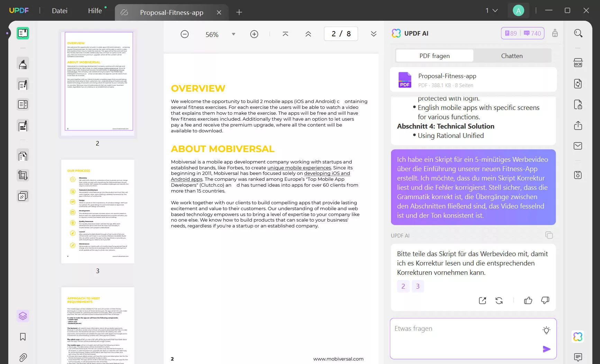
Task: Regenerate the UPDF AI response
Action: [x=499, y=300]
